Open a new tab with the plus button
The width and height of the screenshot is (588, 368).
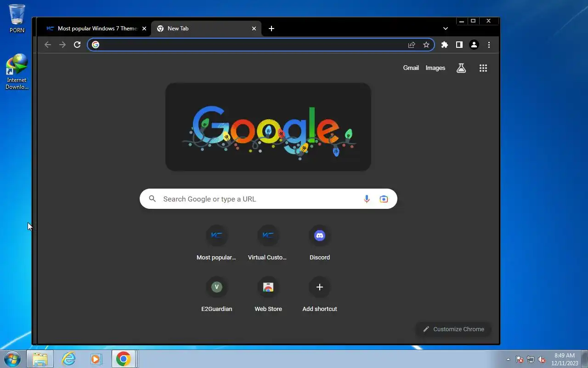[x=271, y=29]
